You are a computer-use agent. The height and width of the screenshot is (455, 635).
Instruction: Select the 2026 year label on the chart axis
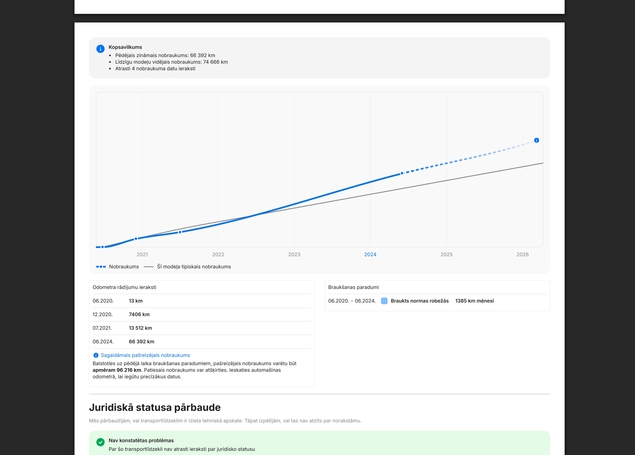pos(522,255)
